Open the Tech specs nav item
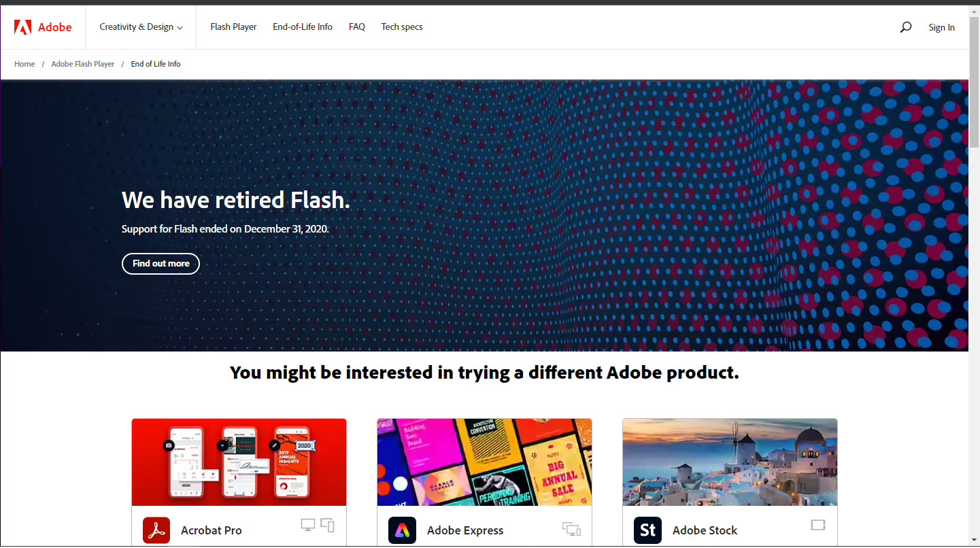The width and height of the screenshot is (980, 548). click(x=402, y=27)
